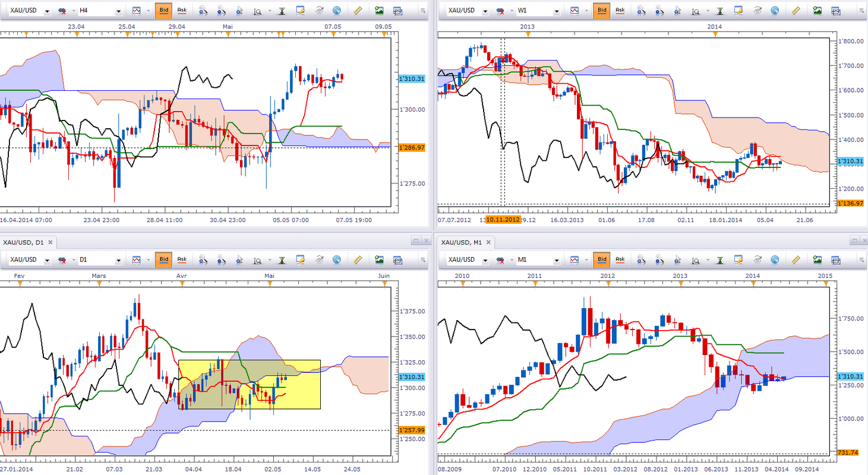
Task: Open the M1 timeframe dropdown
Action: click(x=558, y=259)
